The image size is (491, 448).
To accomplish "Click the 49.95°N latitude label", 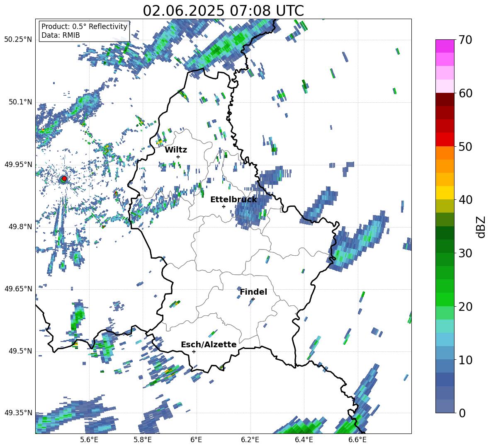I will (18, 164).
